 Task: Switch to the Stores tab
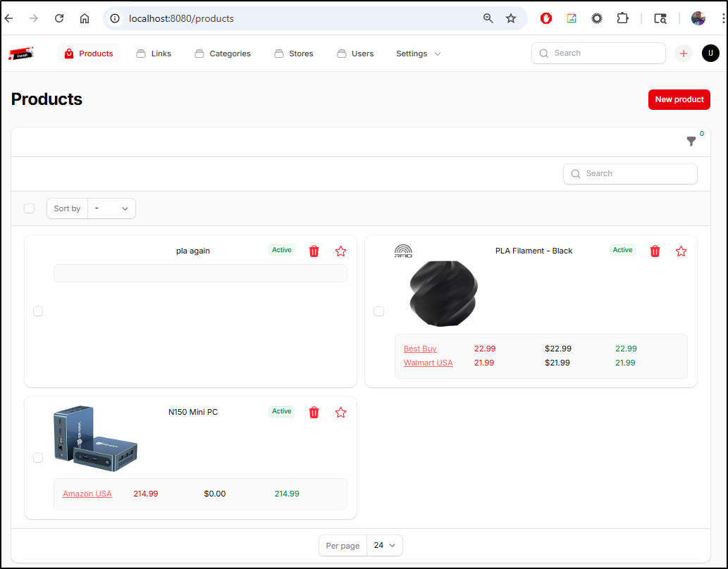click(294, 54)
